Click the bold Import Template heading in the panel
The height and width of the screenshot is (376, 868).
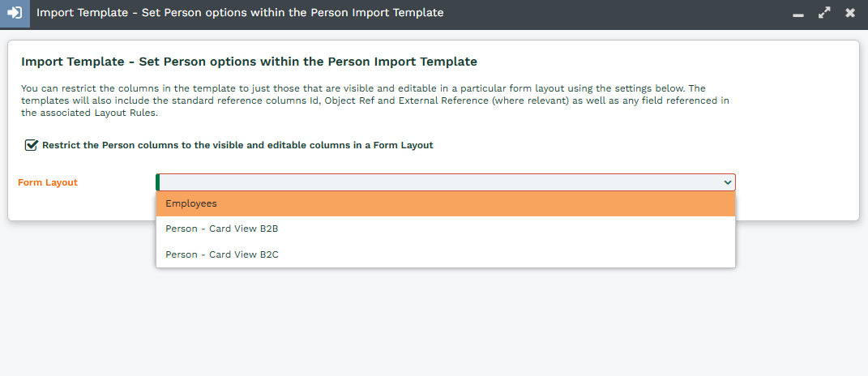pos(249,62)
